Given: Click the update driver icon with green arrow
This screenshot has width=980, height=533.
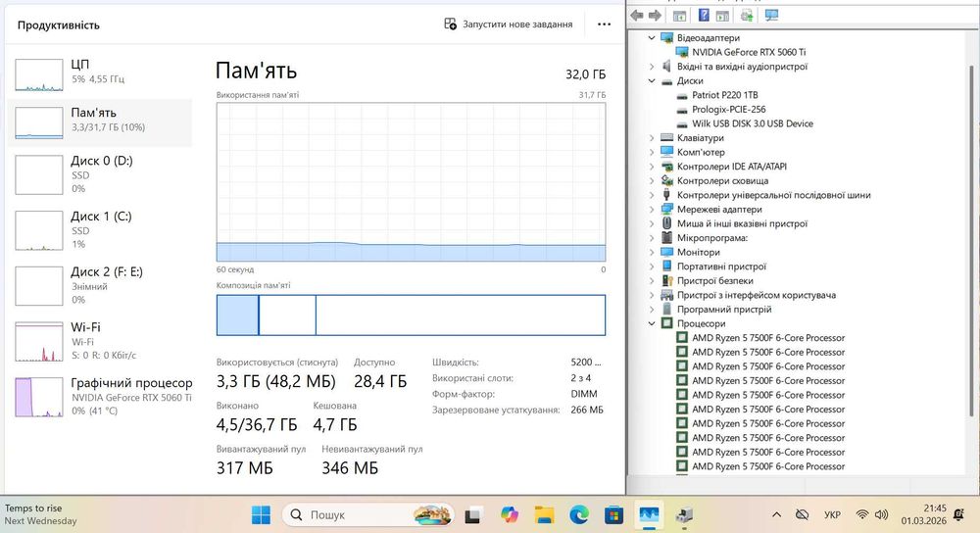Looking at the screenshot, I should pos(746,16).
